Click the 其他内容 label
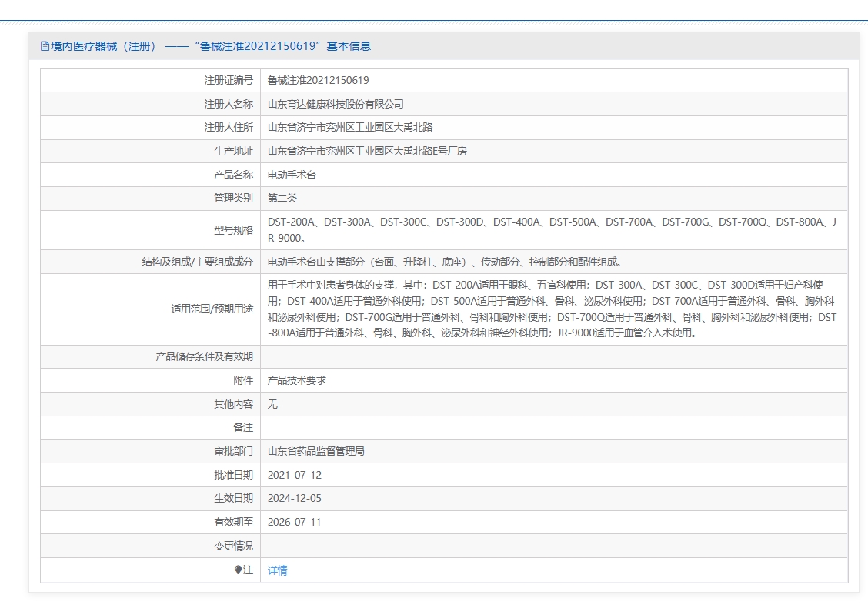This screenshot has width=868, height=605. point(234,405)
